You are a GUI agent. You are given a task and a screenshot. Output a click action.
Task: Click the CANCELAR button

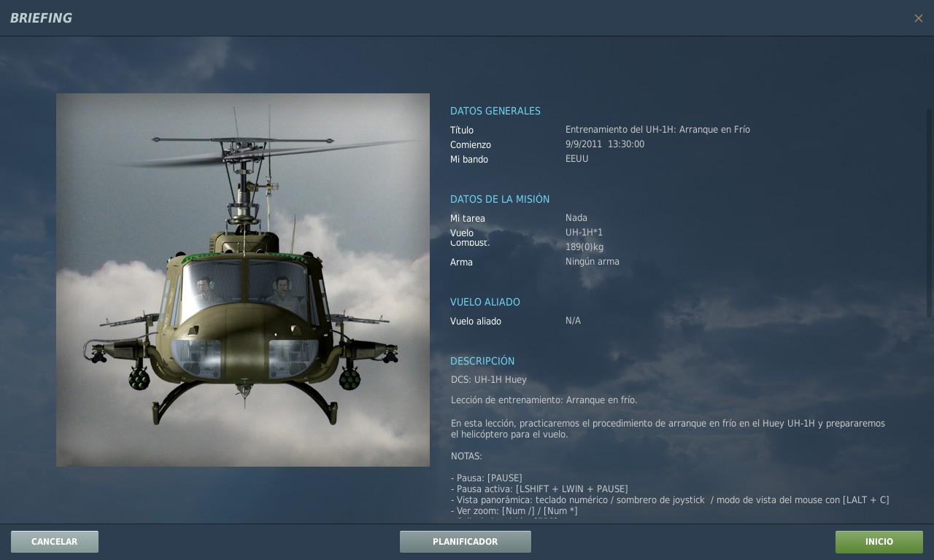[x=55, y=542]
